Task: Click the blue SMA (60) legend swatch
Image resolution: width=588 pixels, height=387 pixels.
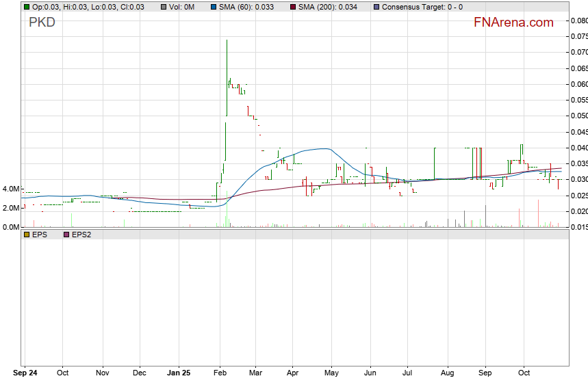Action: point(214,7)
